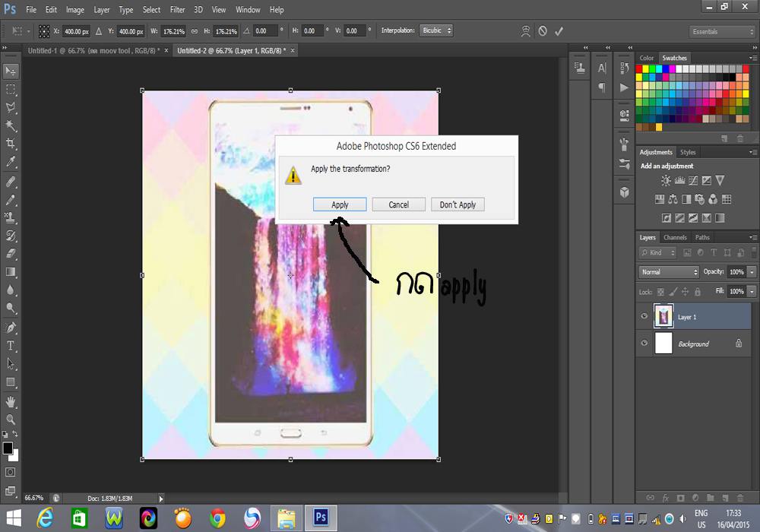Select the Zoom tool
The image size is (760, 532).
pyautogui.click(x=11, y=419)
